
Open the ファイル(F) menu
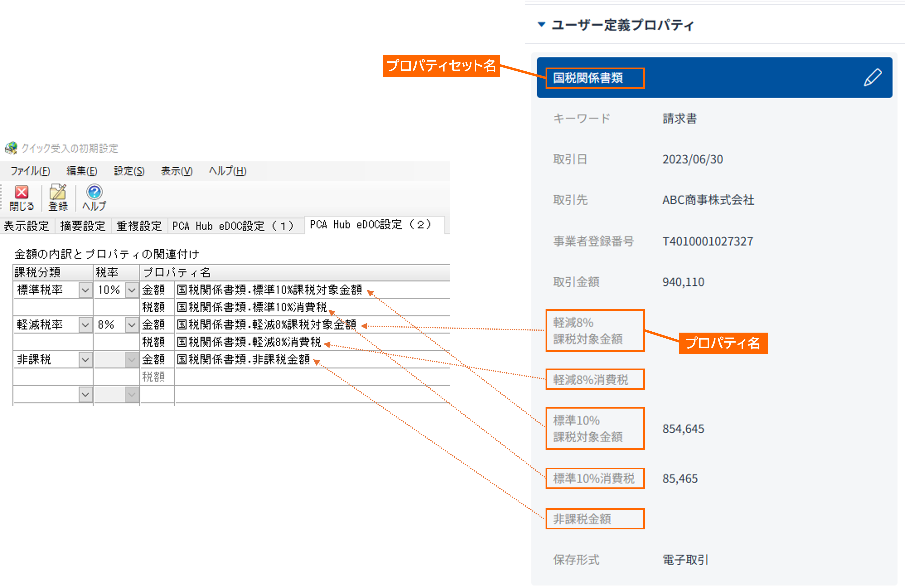(x=30, y=171)
